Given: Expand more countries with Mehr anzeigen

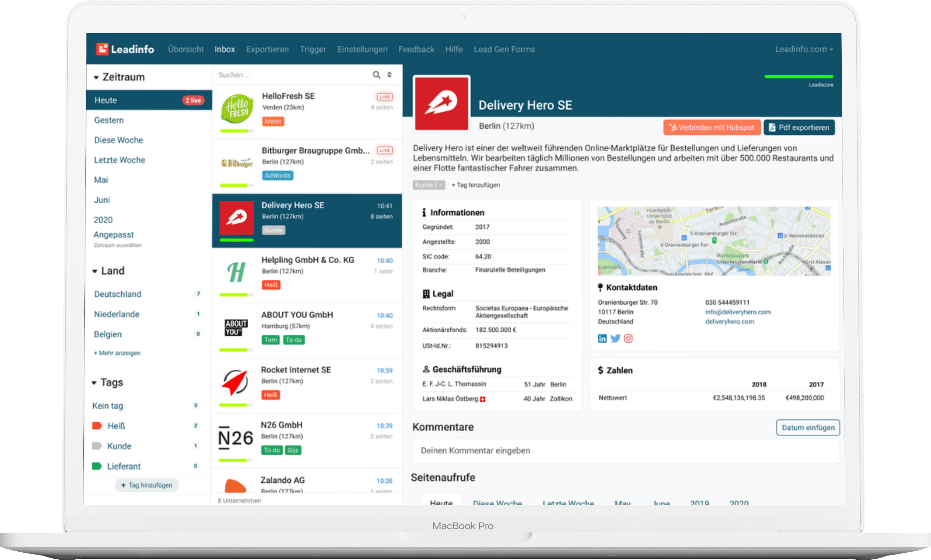Looking at the screenshot, I should (117, 353).
